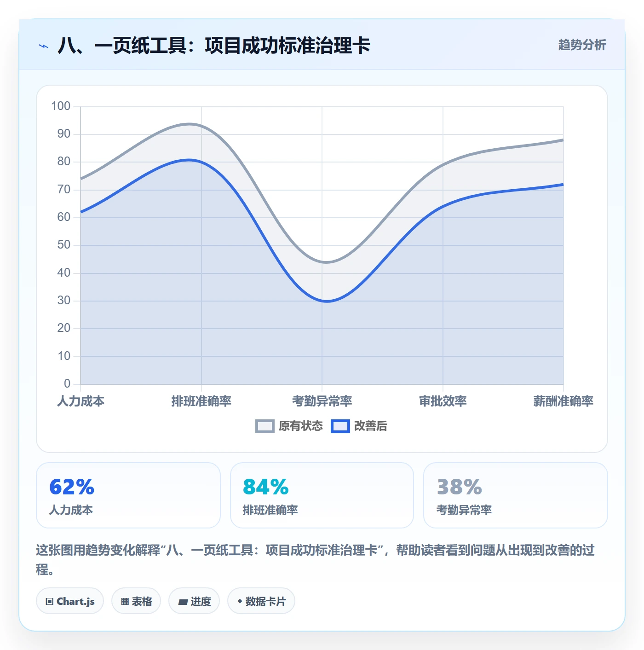Click the 38% value text

point(460,487)
